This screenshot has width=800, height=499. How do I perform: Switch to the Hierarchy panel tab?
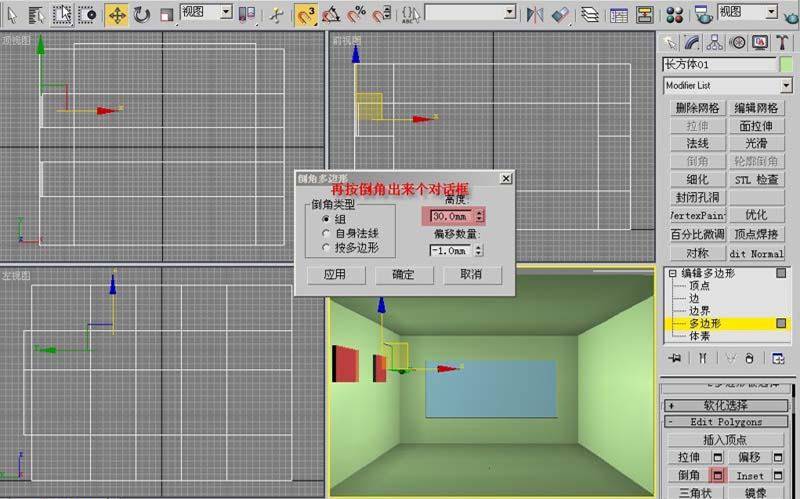point(714,43)
